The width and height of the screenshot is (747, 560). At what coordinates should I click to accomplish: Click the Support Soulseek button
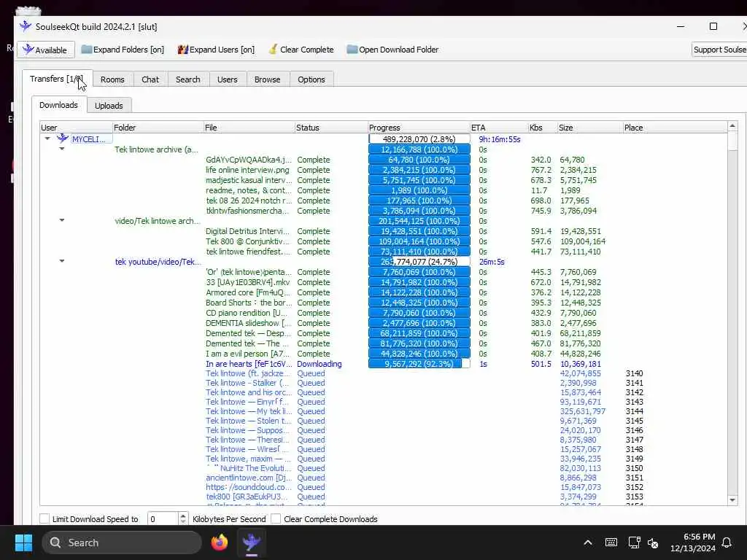click(719, 50)
